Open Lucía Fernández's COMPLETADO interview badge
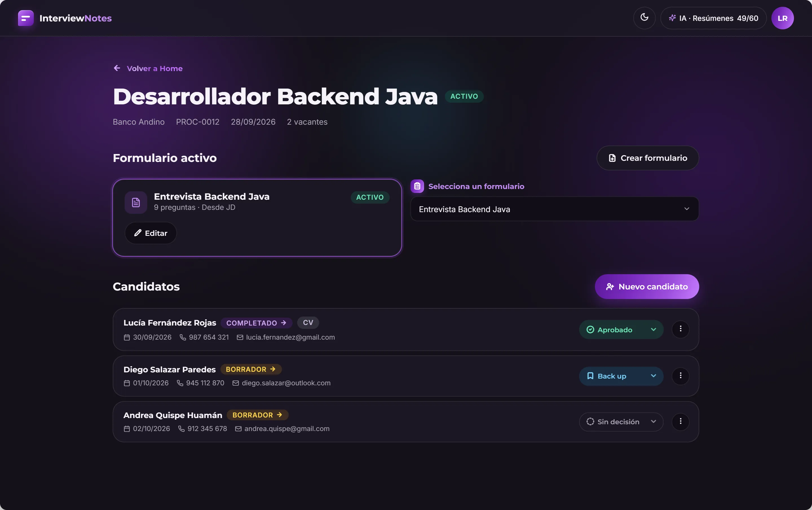Screen dimensions: 812x510 (x=256, y=323)
